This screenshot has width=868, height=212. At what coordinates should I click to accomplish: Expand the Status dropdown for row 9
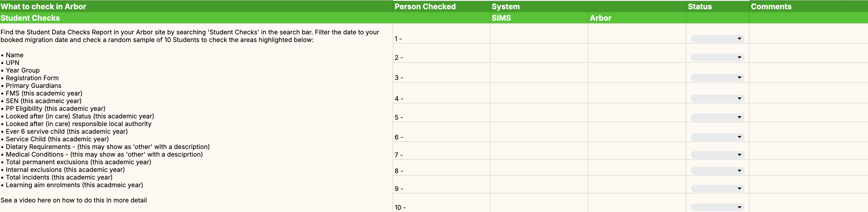717,188
